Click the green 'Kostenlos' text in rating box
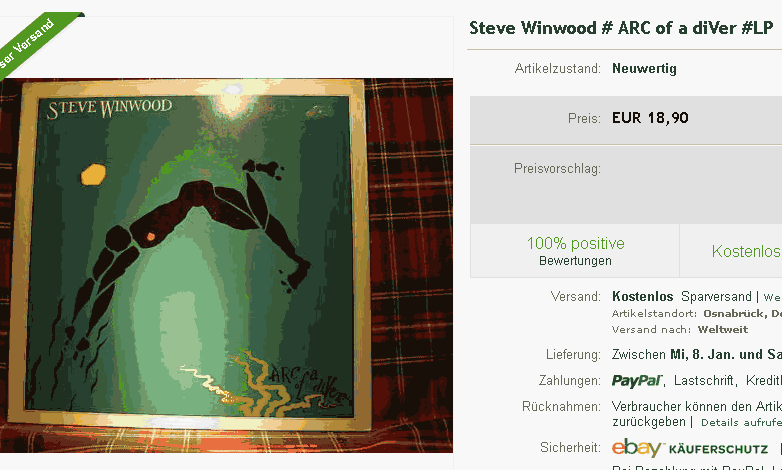This screenshot has width=782, height=470. 747,251
